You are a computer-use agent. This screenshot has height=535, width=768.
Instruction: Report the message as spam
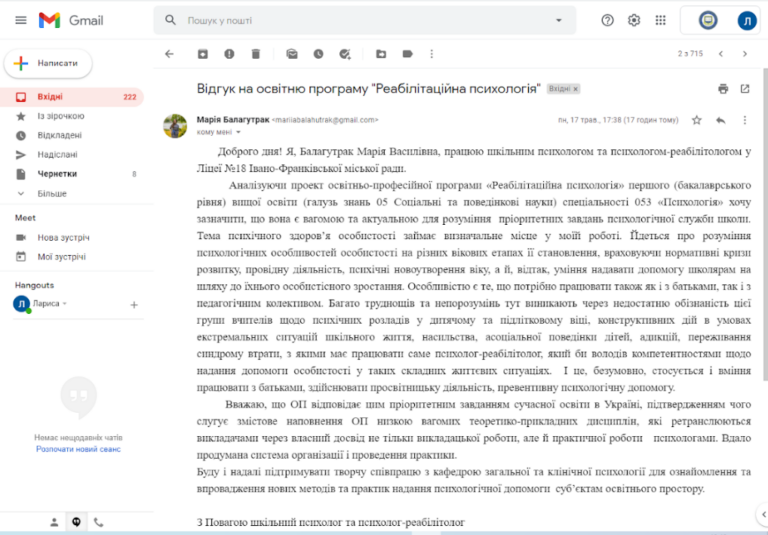[x=229, y=54]
